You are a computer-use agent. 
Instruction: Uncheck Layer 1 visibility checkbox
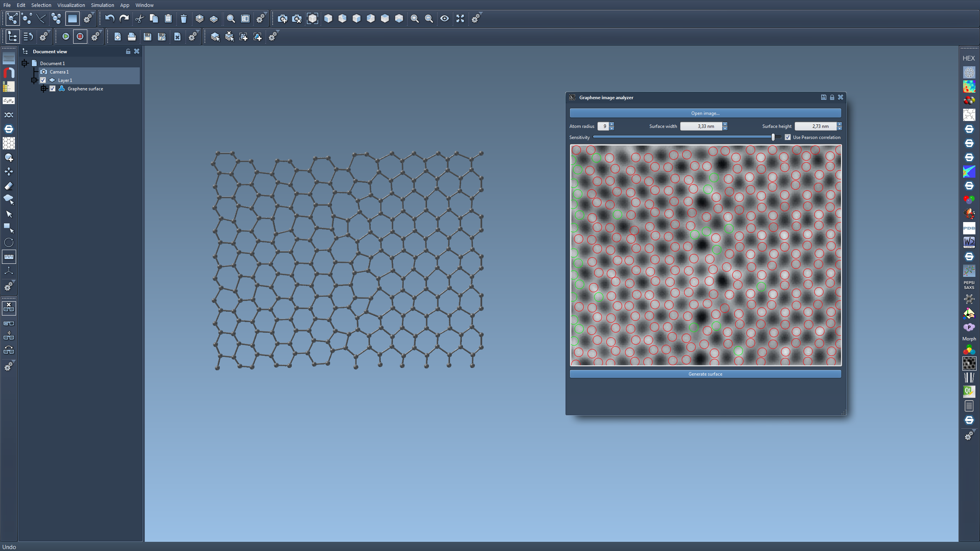pos(43,80)
